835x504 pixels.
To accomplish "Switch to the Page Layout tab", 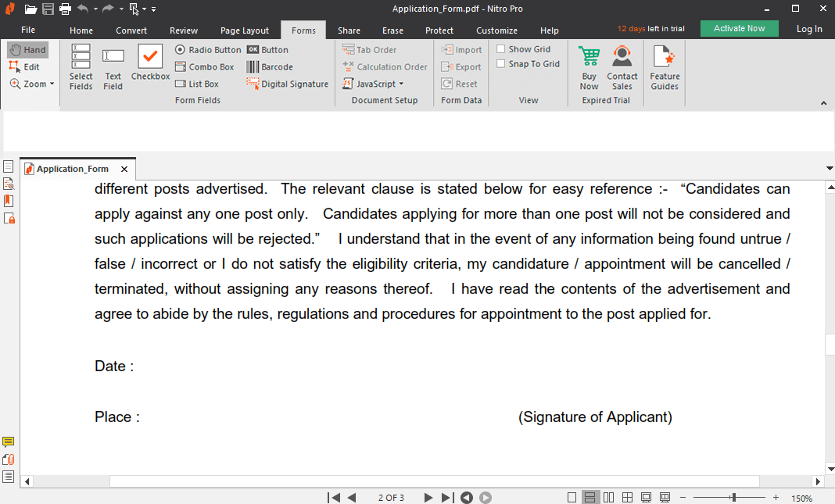I will (244, 30).
